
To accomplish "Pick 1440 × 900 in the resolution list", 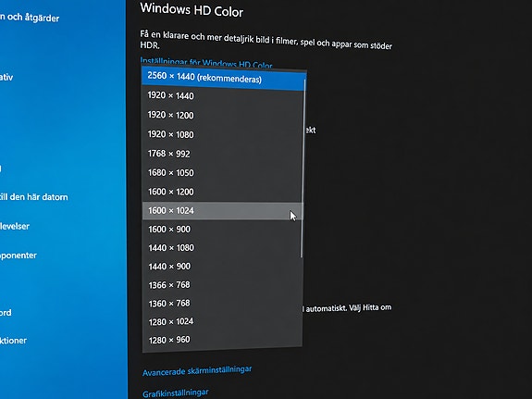I will [x=222, y=267].
